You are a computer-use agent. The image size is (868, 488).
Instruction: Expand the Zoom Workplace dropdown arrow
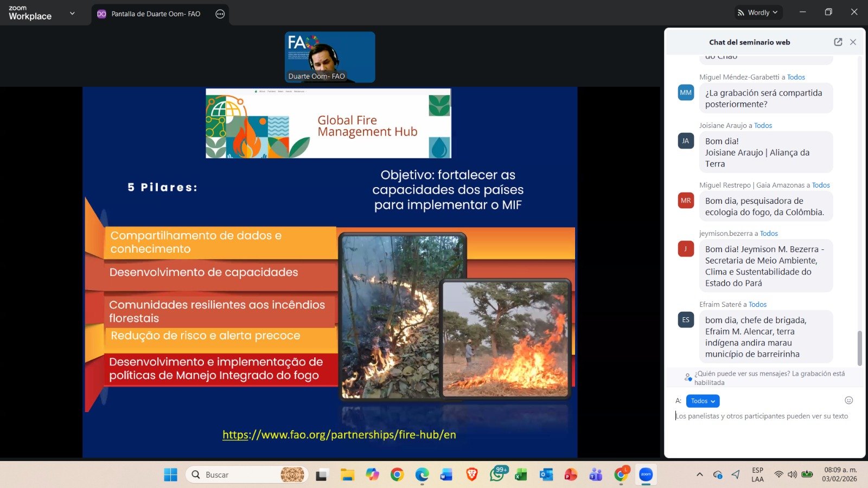pyautogui.click(x=72, y=14)
